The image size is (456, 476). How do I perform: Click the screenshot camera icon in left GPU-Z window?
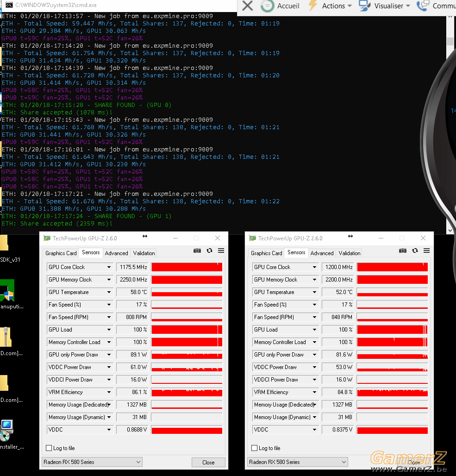point(197,251)
